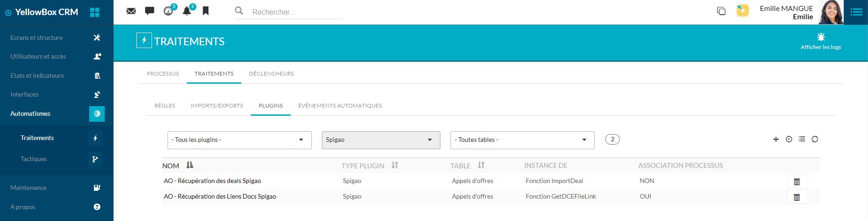Select Tactiques submenu item
Viewport: 868px width, 221px height.
pyautogui.click(x=33, y=159)
